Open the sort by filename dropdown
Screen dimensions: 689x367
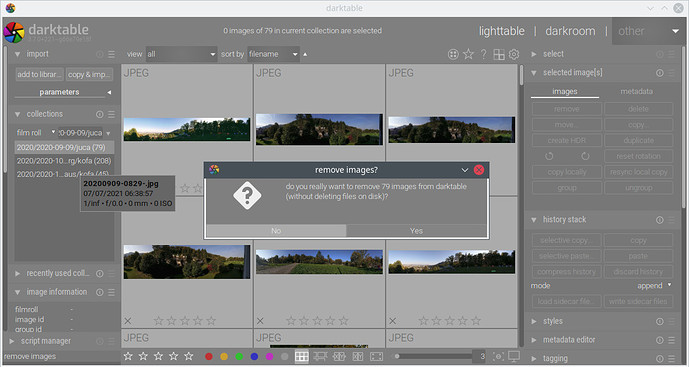click(x=273, y=54)
